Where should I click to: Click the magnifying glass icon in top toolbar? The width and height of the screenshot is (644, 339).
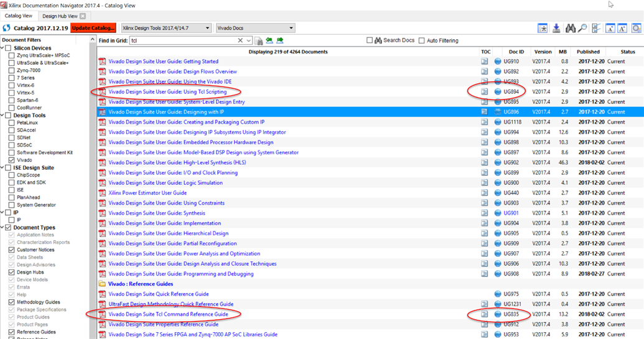(582, 29)
